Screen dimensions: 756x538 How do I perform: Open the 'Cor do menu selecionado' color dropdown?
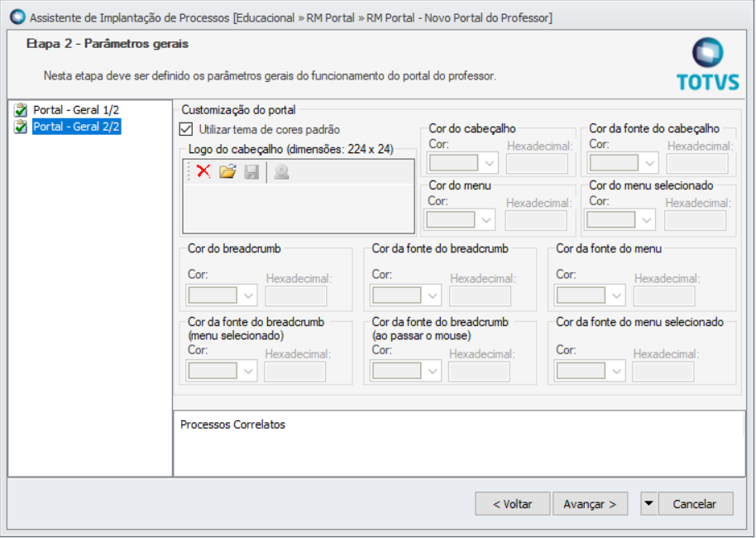click(x=647, y=219)
